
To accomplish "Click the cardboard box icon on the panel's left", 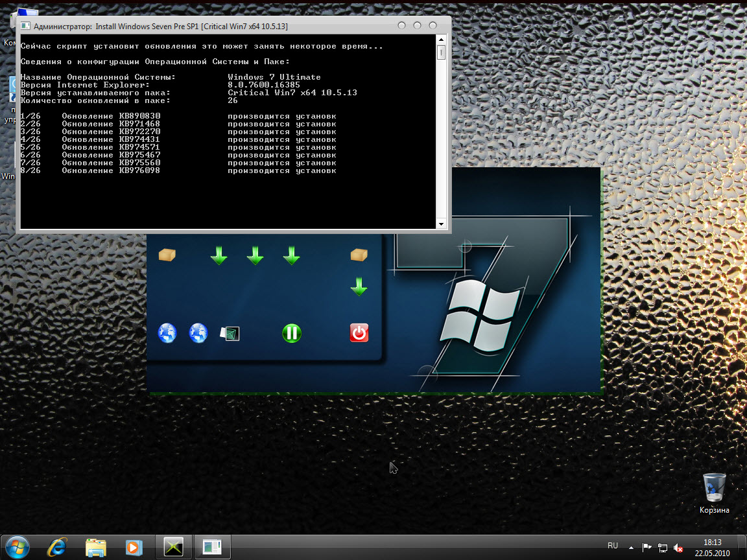I will 167,255.
